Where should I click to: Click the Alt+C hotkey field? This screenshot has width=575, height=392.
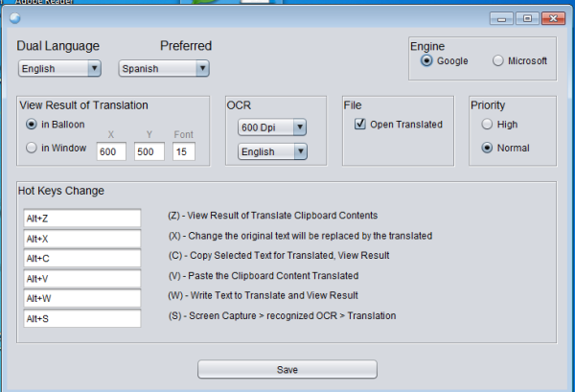[x=82, y=259]
